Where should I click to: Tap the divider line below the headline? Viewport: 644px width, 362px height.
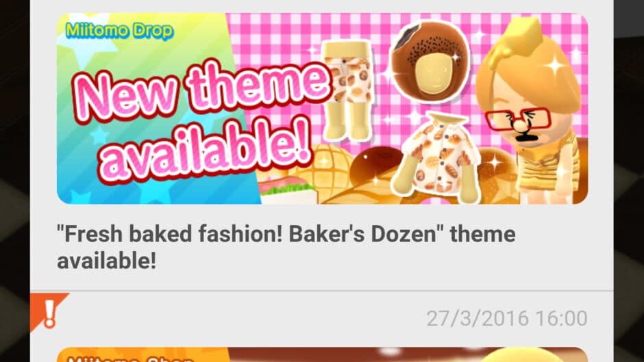tap(322, 291)
